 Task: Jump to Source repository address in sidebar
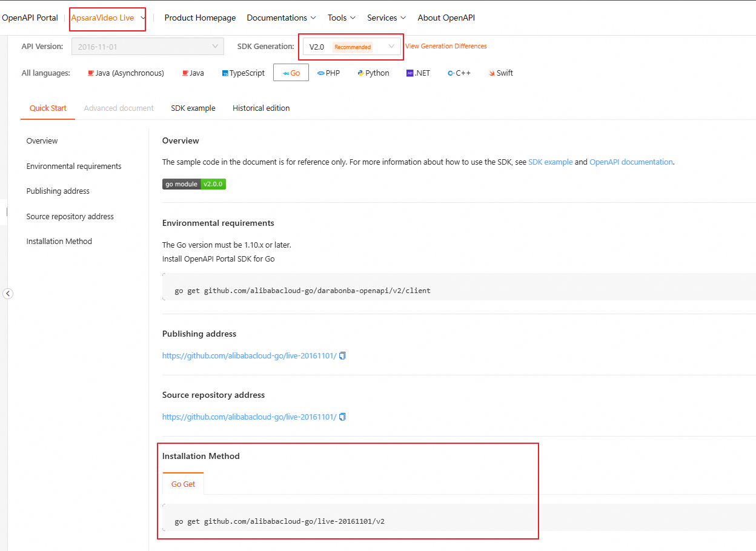70,216
